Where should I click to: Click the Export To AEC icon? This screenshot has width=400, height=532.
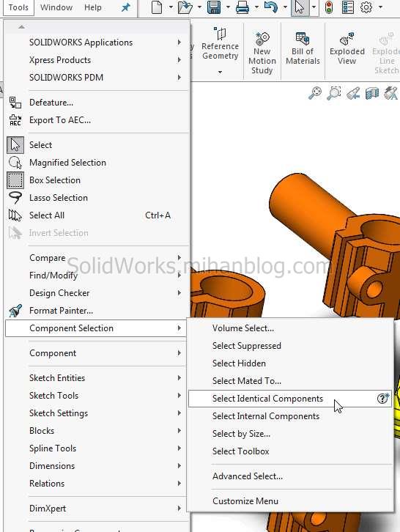tap(15, 120)
